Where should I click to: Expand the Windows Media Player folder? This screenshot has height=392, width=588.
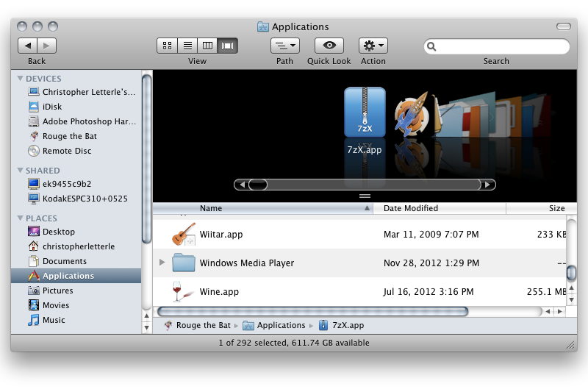(162, 263)
